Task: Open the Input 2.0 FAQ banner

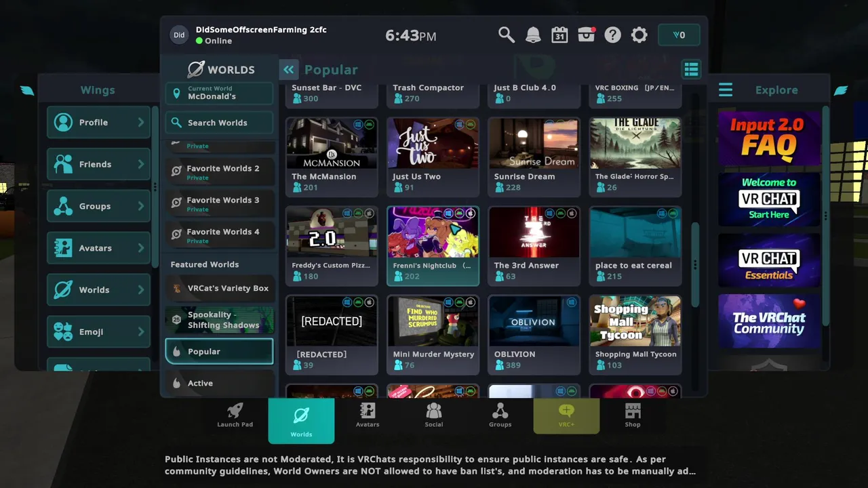Action: pos(769,138)
